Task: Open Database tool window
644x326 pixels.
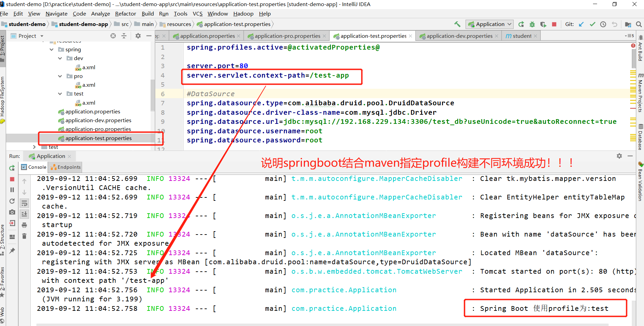Action: (x=640, y=137)
